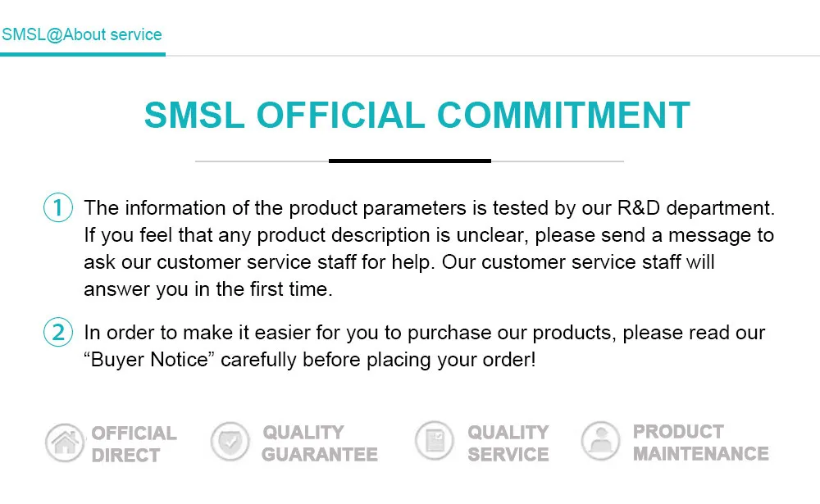The width and height of the screenshot is (820, 504).
Task: Click the SMSL OFFICIAL COMMITMENT heading
Action: coord(417,116)
